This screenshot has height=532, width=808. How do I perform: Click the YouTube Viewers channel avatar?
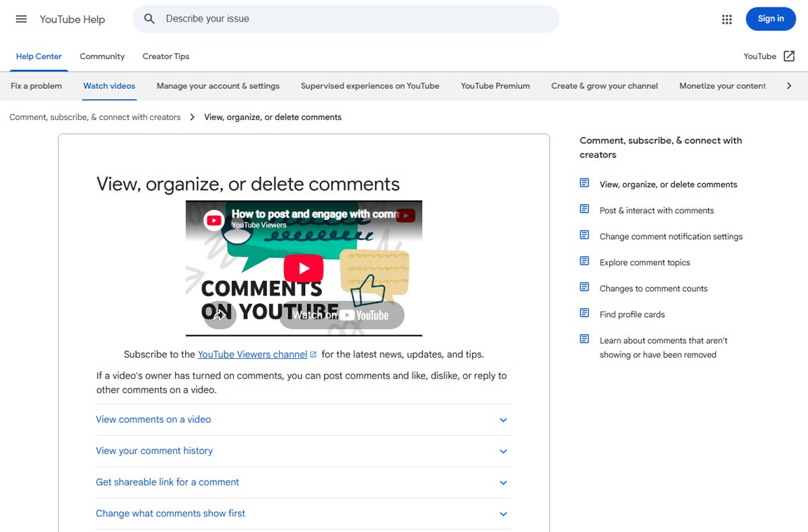coord(214,220)
